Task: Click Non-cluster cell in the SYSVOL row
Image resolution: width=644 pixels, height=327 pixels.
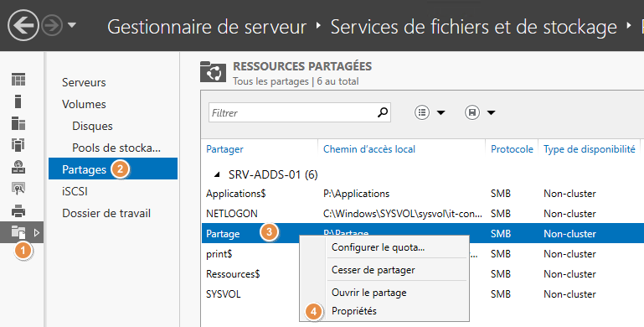Action: [x=569, y=294]
